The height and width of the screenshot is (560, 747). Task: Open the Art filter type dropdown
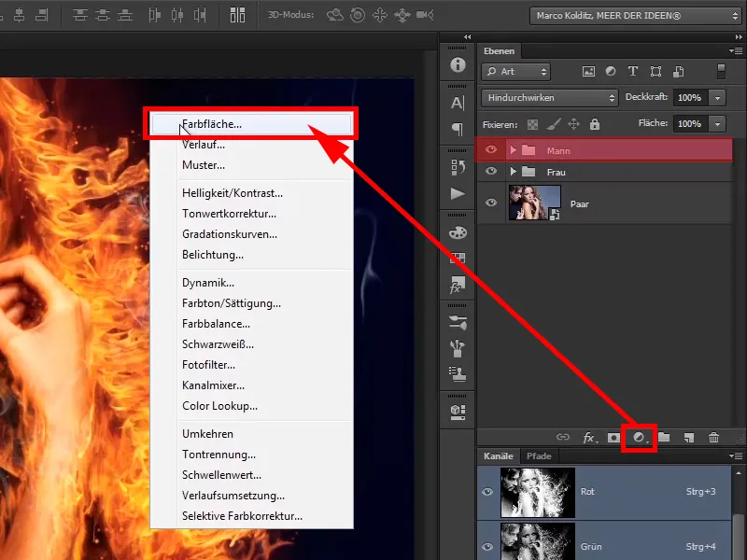(x=516, y=72)
